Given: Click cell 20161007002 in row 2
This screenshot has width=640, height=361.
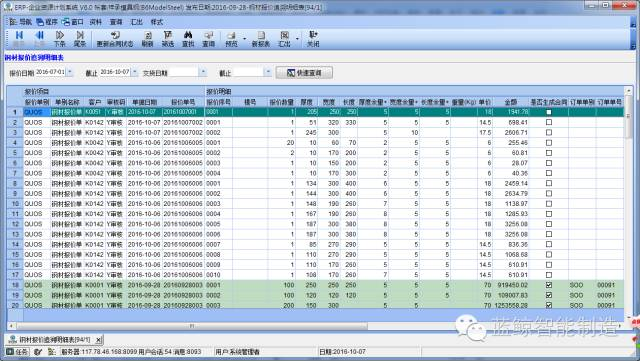Looking at the screenshot, I should (x=183, y=122).
